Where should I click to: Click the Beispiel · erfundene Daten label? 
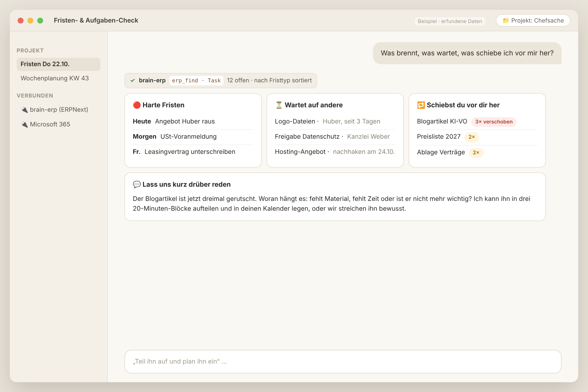coord(450,21)
